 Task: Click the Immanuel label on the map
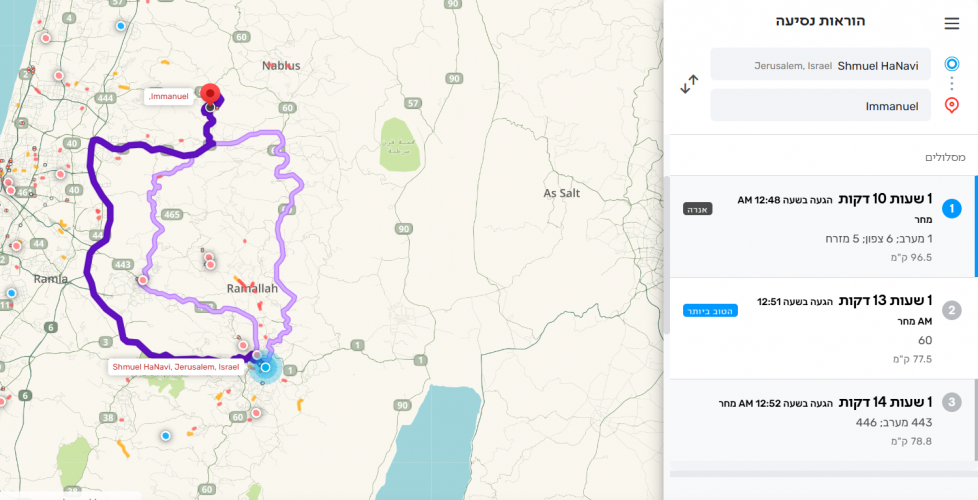pyautogui.click(x=167, y=97)
